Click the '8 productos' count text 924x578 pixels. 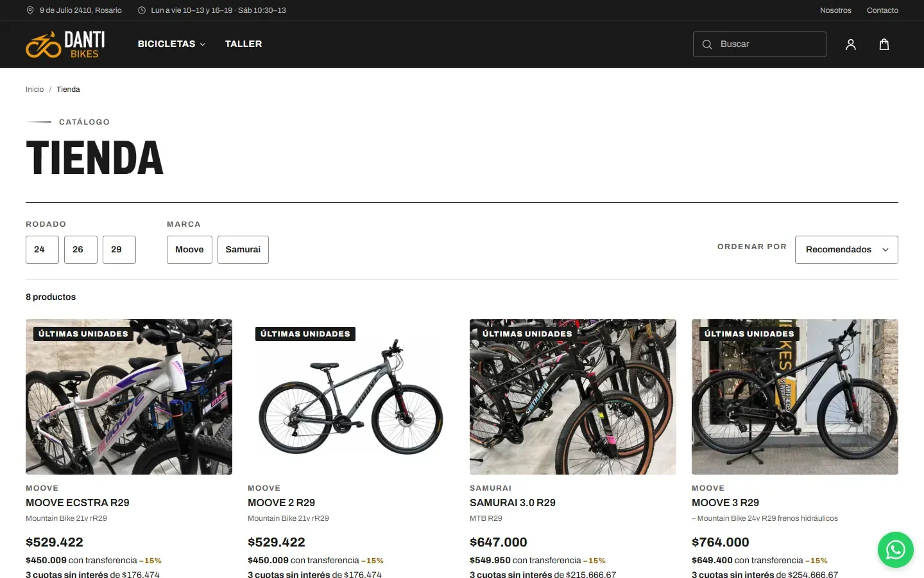[51, 297]
